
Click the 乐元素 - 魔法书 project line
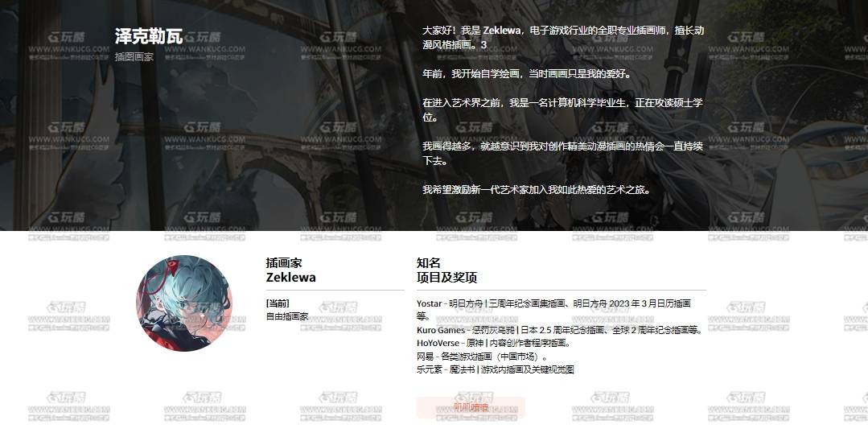coord(495,370)
